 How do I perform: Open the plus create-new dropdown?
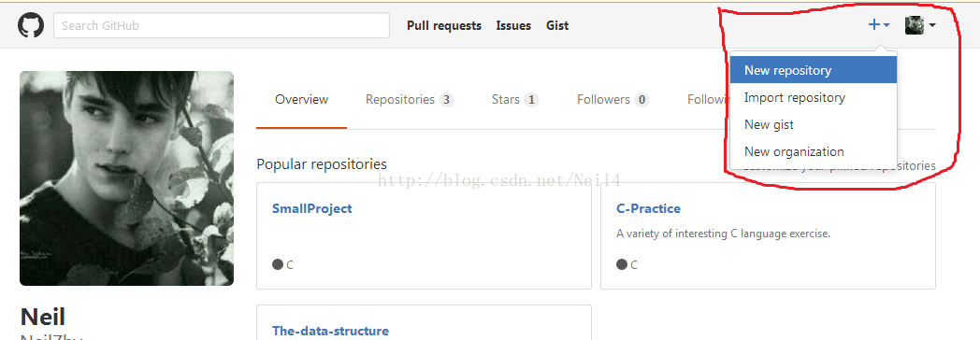(879, 25)
